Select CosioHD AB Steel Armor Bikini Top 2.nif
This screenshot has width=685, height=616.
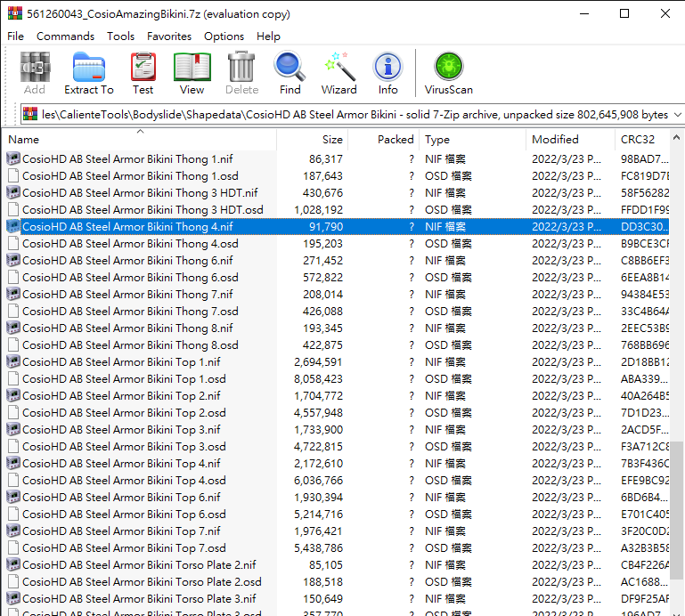tap(121, 395)
